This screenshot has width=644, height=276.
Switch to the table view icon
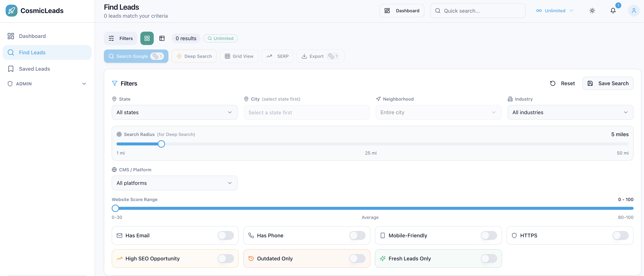162,38
